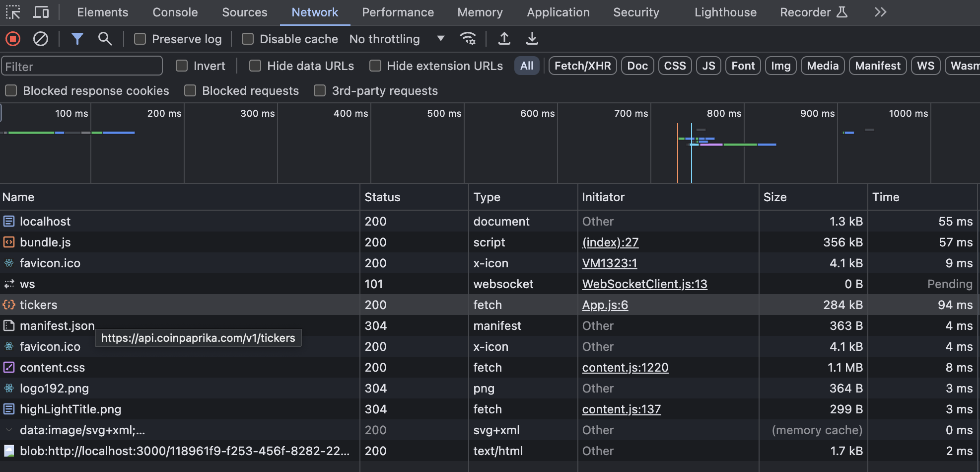Open the VM1323:1 initiator link
The image size is (980, 472).
point(610,263)
